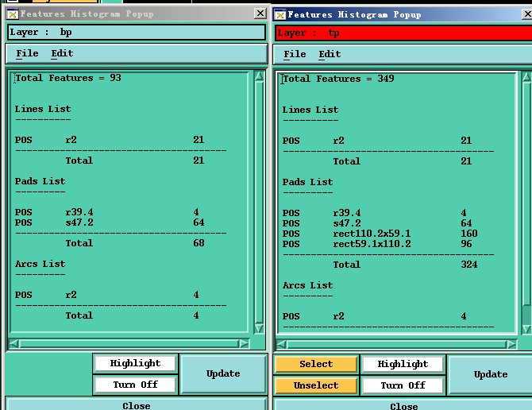Click 'Pads List' heading in bp
The image size is (532, 410).
coord(40,181)
